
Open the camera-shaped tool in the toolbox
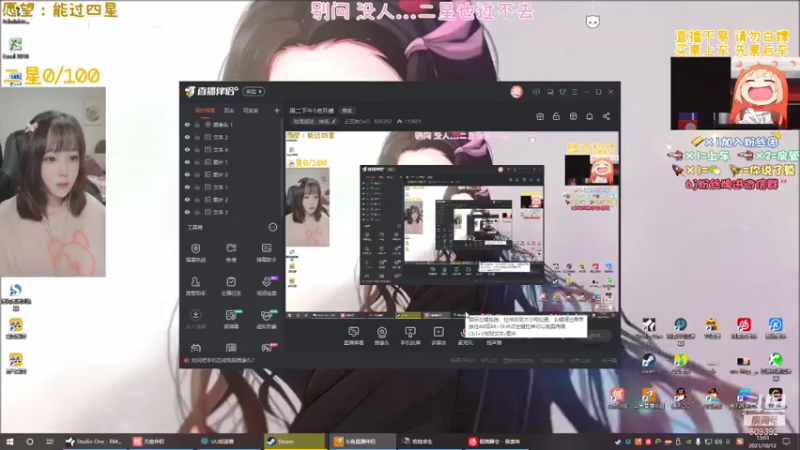pos(231,252)
